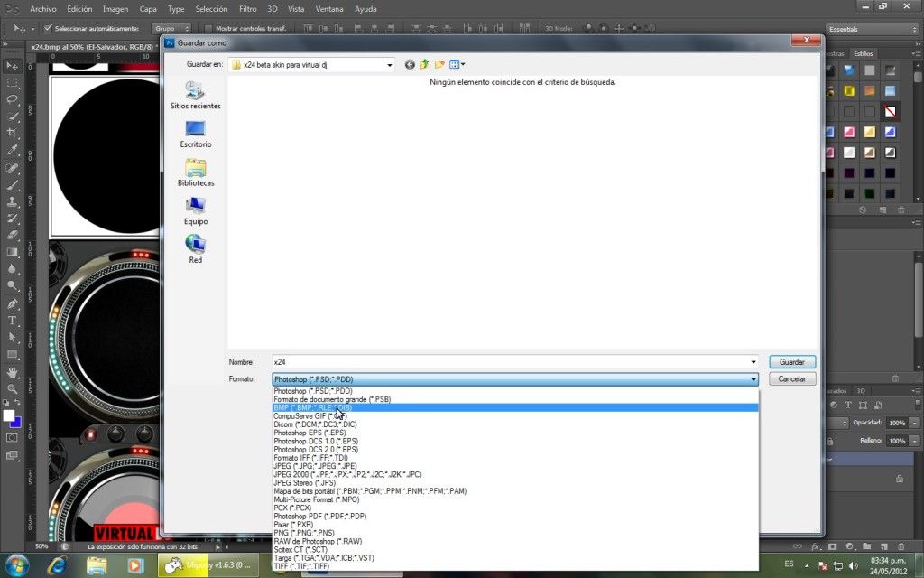Select the Brush tool
The height and width of the screenshot is (578, 924).
(12, 184)
